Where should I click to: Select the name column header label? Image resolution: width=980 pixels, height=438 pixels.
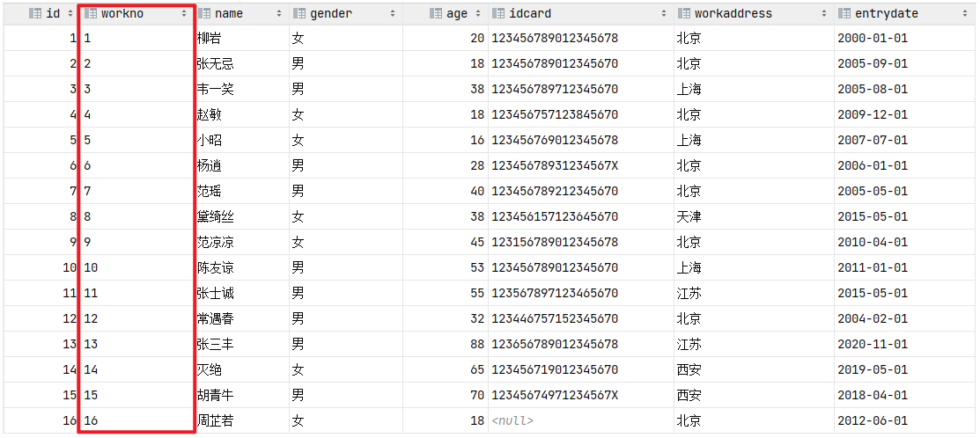[229, 13]
